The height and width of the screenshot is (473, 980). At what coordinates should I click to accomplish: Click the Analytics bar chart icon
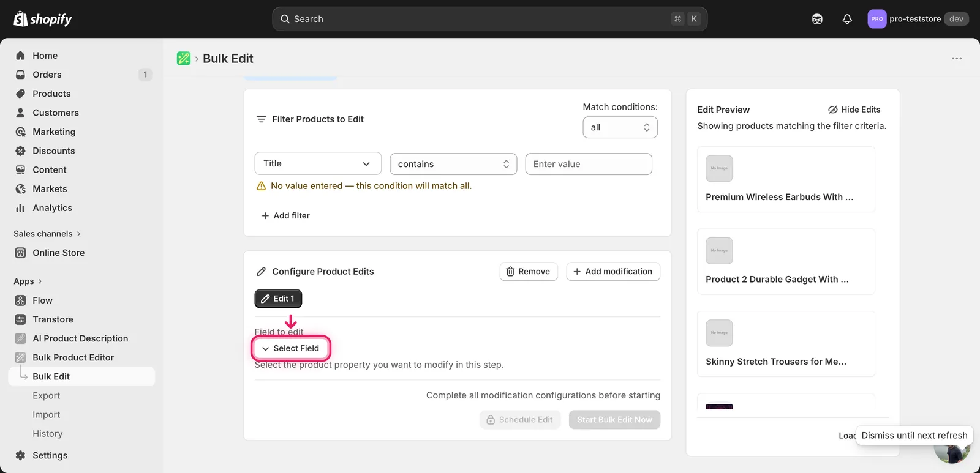pyautogui.click(x=20, y=208)
